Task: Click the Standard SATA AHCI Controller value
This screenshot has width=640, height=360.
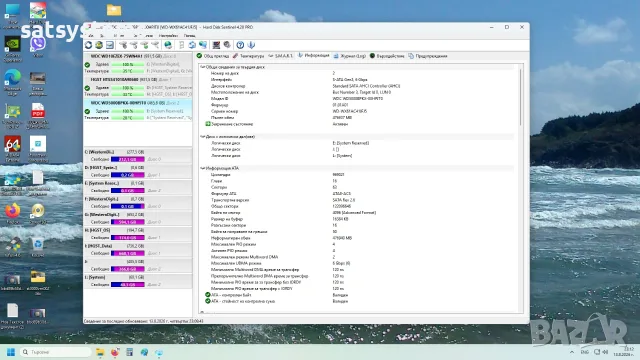Action: [x=366, y=86]
